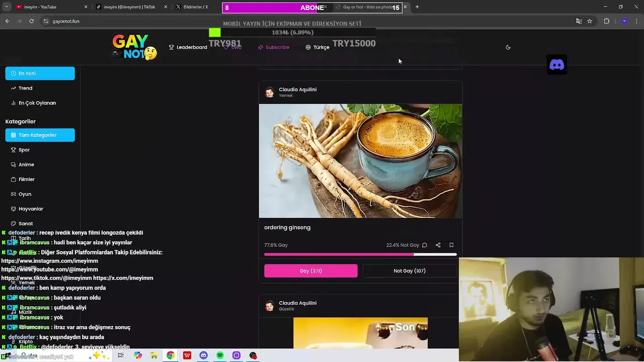Select En Çok Oylanan sorting
Screen dimensions: 644x362
pyautogui.click(x=40, y=103)
